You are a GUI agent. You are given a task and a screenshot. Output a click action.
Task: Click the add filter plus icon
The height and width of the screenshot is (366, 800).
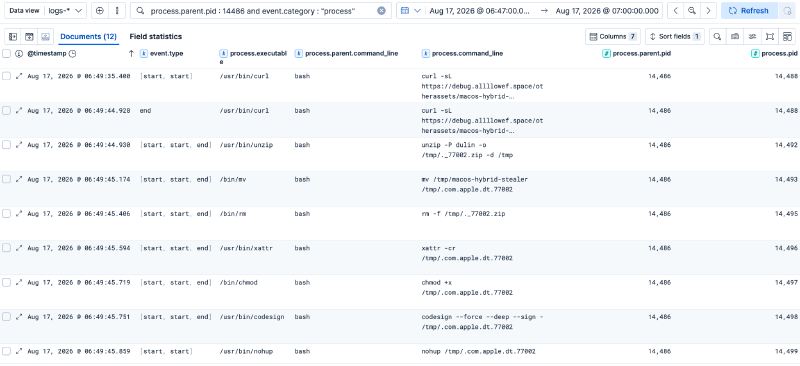coord(100,10)
